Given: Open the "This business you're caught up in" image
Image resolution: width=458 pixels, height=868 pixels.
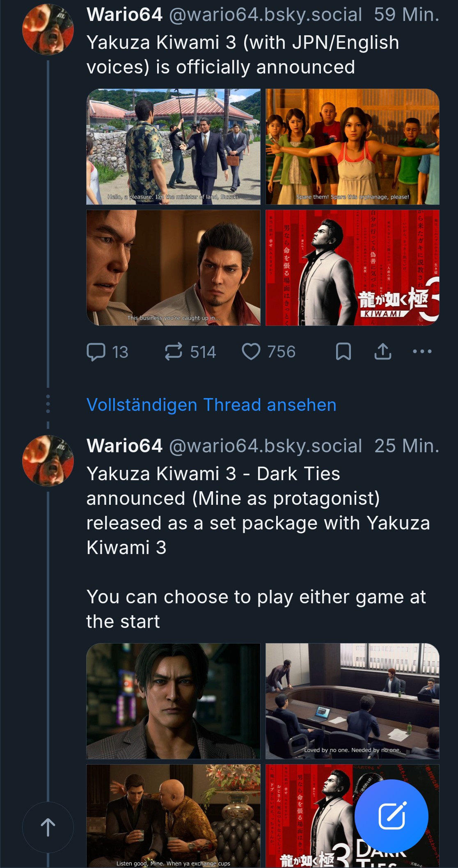Looking at the screenshot, I should coord(173,268).
